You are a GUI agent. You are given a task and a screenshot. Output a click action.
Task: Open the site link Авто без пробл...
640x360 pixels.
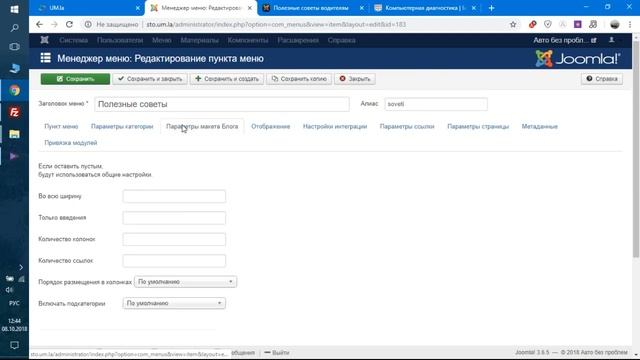pyautogui.click(x=564, y=40)
